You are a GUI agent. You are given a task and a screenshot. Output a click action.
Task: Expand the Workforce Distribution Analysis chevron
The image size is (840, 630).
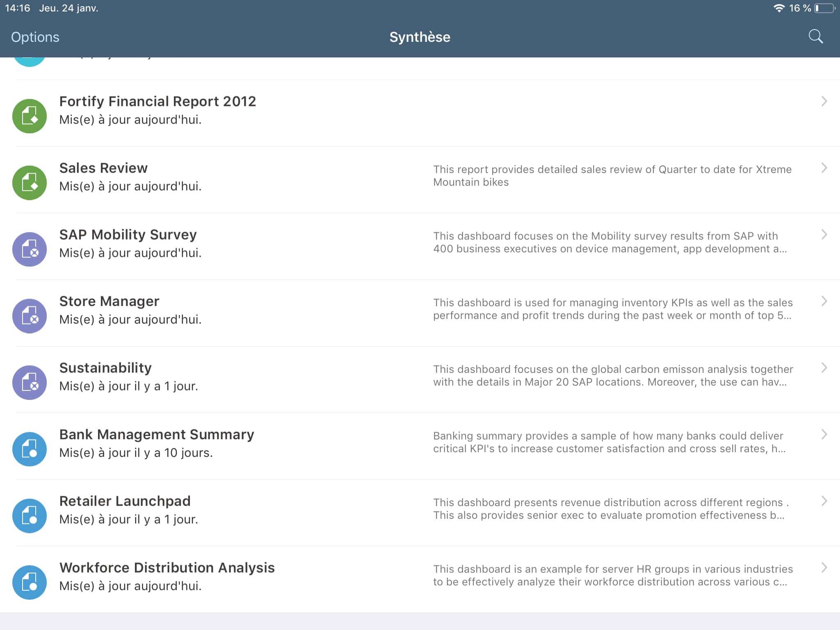[824, 568]
